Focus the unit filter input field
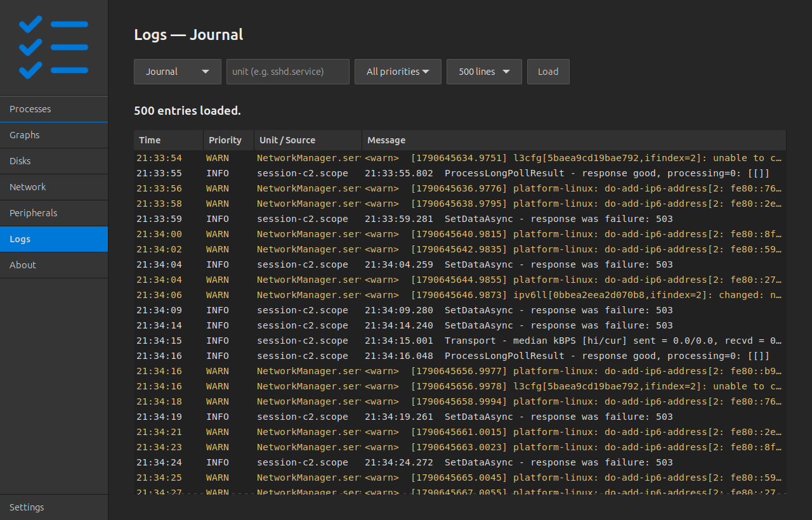812x520 pixels. point(288,72)
